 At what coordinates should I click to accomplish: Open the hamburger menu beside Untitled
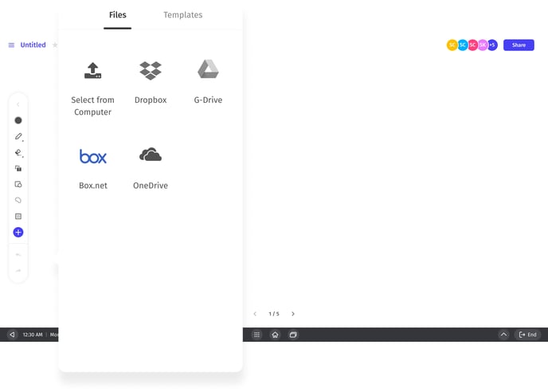pyautogui.click(x=11, y=45)
